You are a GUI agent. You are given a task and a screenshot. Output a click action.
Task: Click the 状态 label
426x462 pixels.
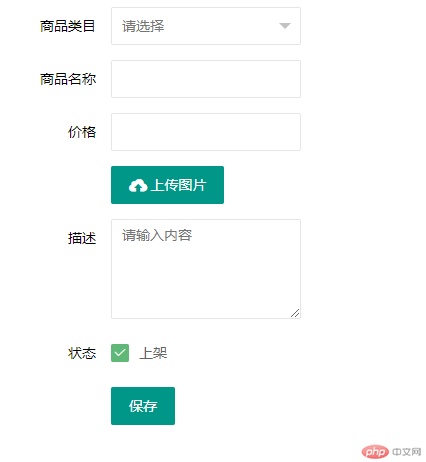click(82, 353)
